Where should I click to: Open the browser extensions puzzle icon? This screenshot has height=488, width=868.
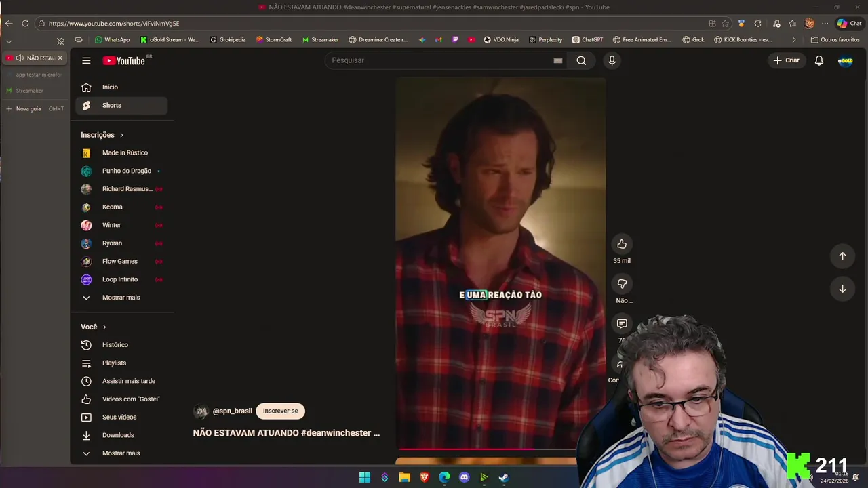(757, 23)
